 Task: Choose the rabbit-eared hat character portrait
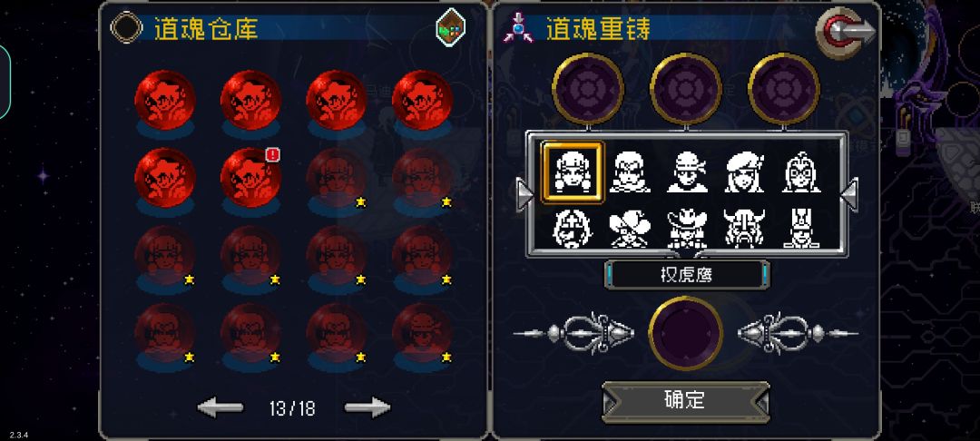pyautogui.click(x=800, y=229)
